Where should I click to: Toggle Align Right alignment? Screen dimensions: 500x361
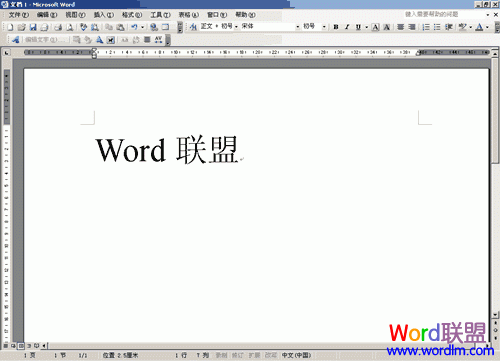point(412,27)
